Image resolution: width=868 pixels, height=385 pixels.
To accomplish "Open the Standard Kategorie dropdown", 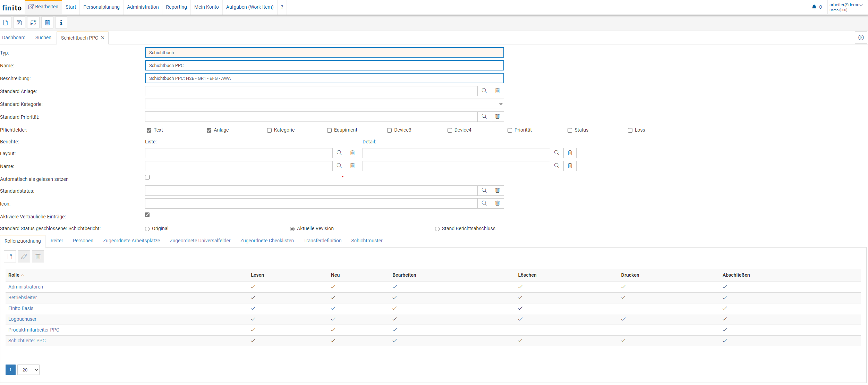I will pyautogui.click(x=324, y=104).
